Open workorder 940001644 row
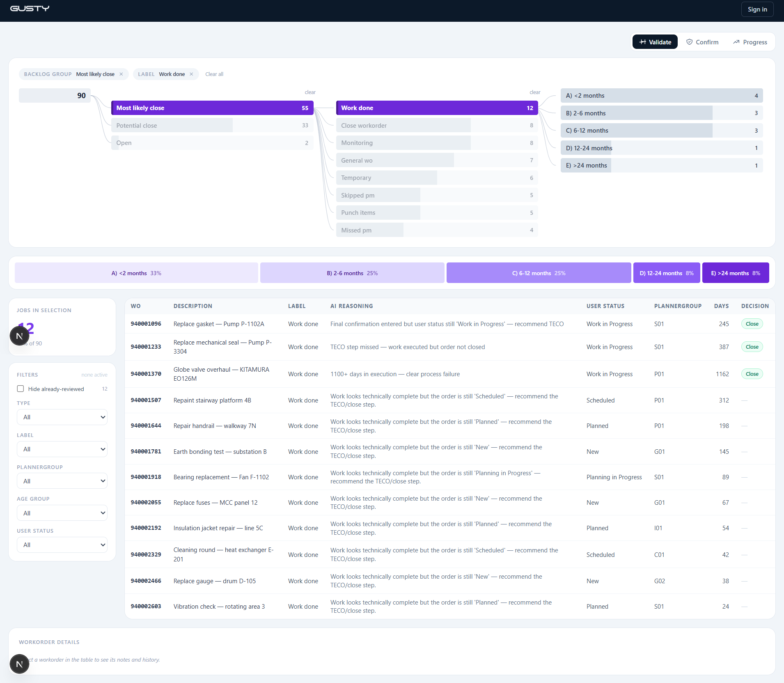 tap(450, 426)
